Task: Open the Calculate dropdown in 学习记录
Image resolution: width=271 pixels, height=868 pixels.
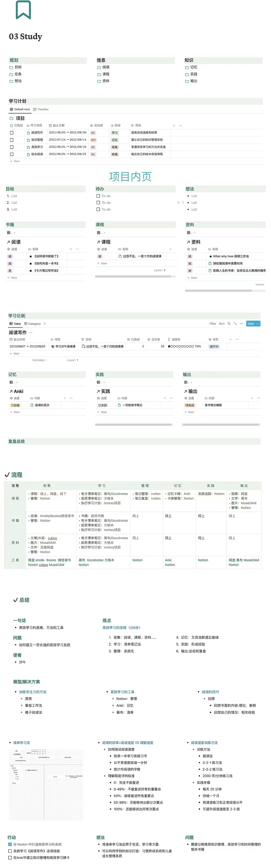Action: point(40,360)
